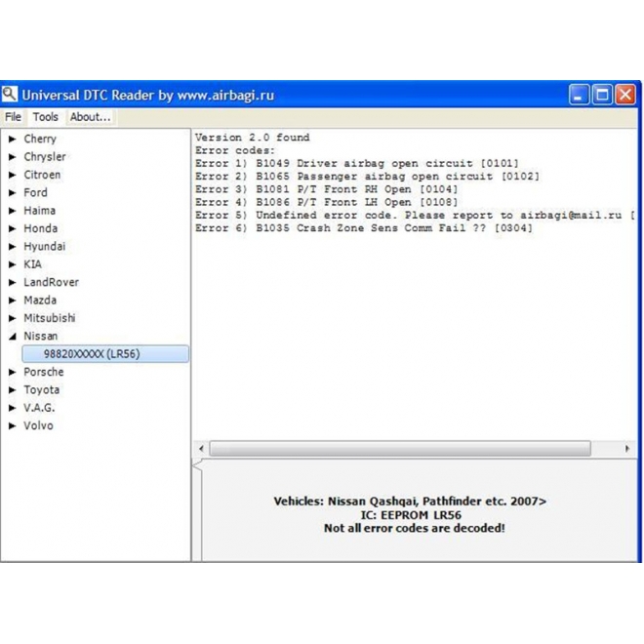Screen dimensions: 644x644
Task: Select the Mitsubishi brand label
Action: point(50,318)
